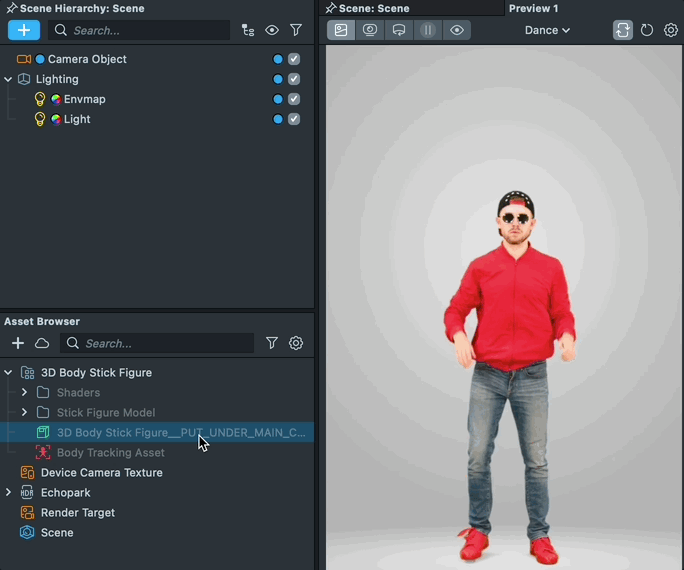This screenshot has width=684, height=570.
Task: Select the Scene: Scene panel tab
Action: pos(372,8)
